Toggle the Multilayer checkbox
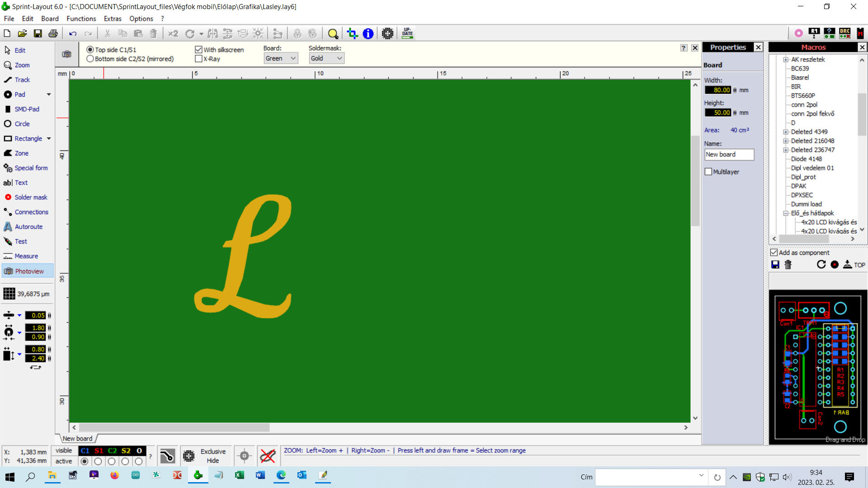The height and width of the screenshot is (488, 868). 708,172
